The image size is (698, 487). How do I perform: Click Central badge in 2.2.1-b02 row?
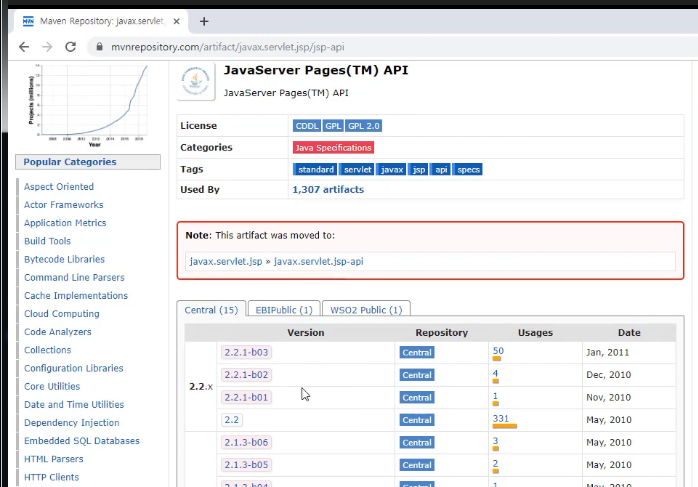(417, 375)
